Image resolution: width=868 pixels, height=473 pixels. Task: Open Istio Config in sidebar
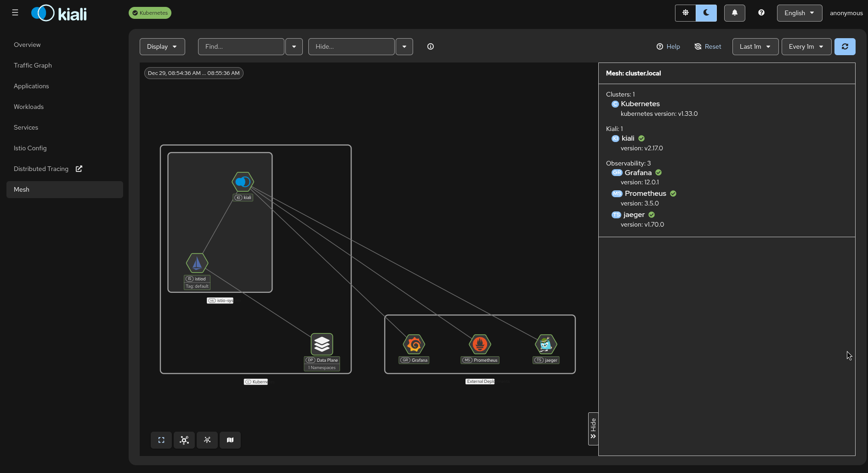30,148
